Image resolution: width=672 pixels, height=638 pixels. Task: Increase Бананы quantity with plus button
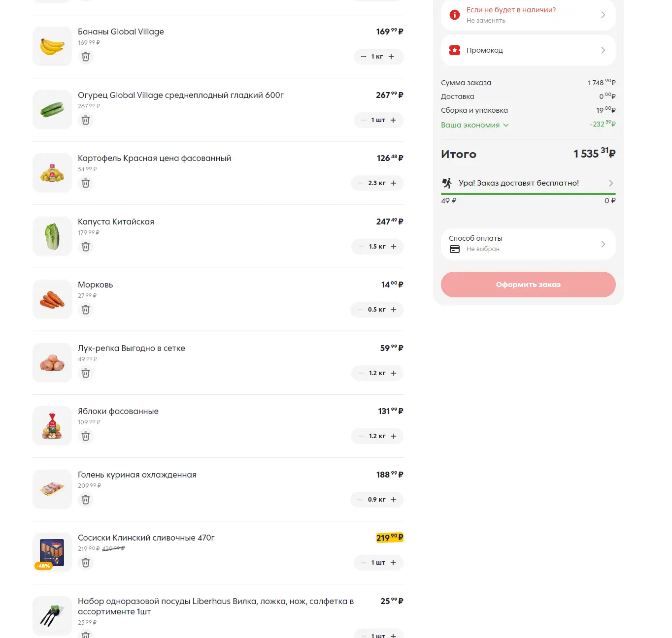[x=391, y=57]
